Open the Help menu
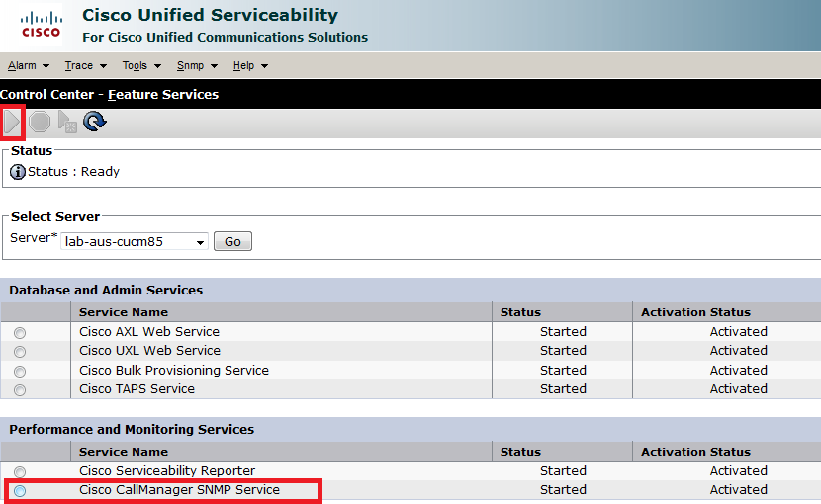The width and height of the screenshot is (821, 504). click(x=243, y=65)
